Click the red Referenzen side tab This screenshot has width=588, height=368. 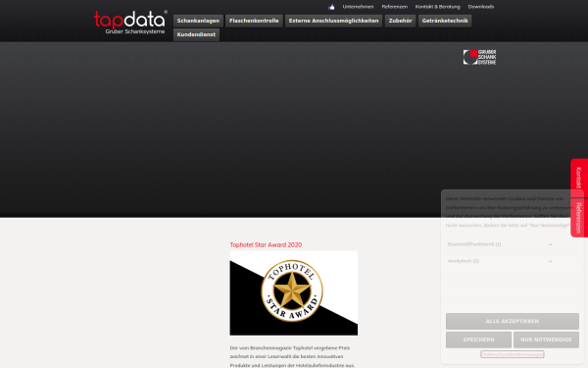tap(579, 218)
